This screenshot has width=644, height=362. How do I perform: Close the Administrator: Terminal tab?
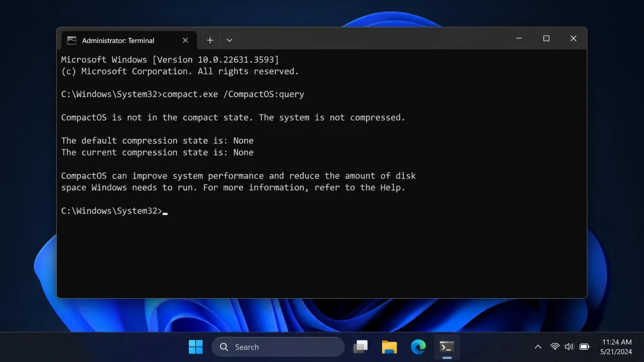coord(185,40)
